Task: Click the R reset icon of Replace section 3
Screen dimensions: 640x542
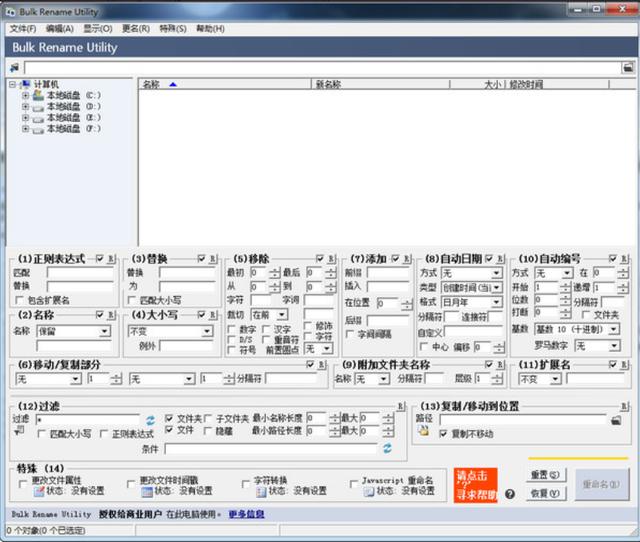Action: point(213,259)
